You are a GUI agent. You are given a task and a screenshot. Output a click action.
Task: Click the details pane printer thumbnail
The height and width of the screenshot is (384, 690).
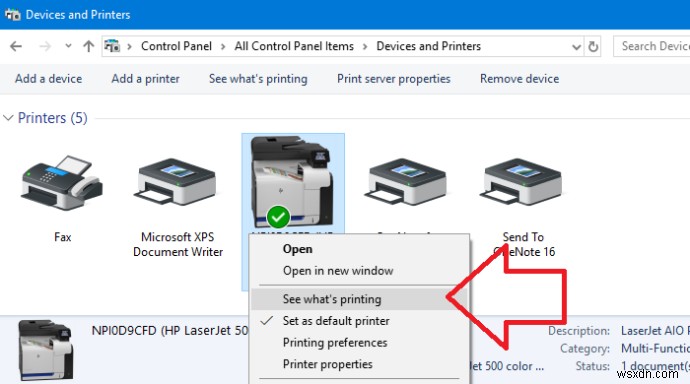pos(45,351)
